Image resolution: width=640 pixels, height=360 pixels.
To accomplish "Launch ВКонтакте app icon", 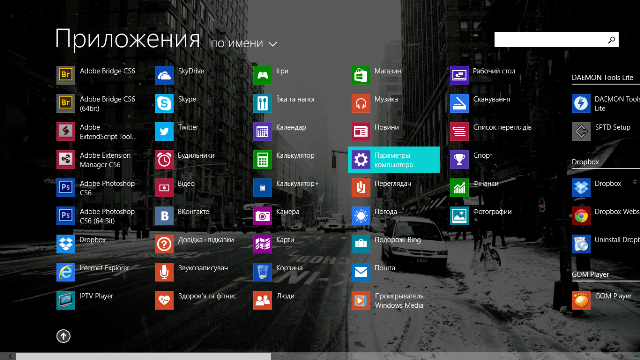I will point(164,216).
